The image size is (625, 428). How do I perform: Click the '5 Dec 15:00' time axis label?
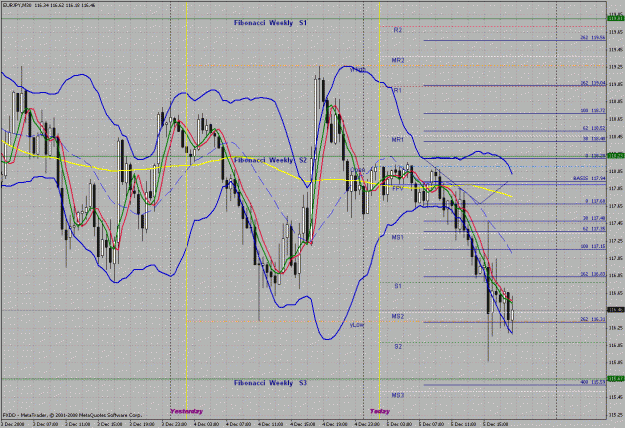coord(496,424)
